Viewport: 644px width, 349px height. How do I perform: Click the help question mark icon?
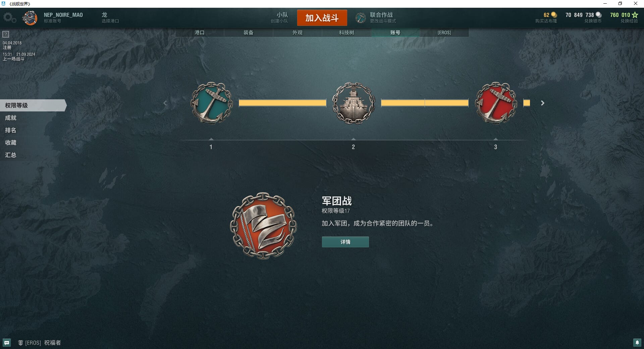(6, 34)
